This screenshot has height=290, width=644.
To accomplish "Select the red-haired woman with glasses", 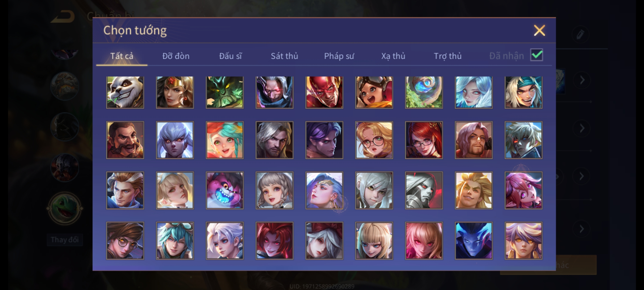I will [x=424, y=140].
